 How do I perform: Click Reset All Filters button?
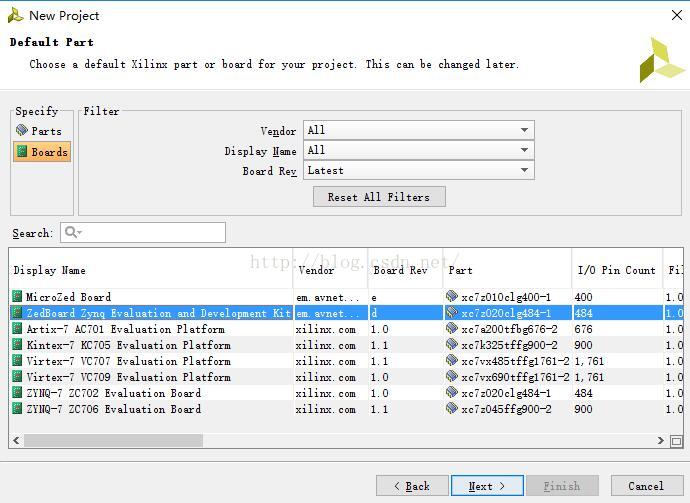(x=379, y=197)
